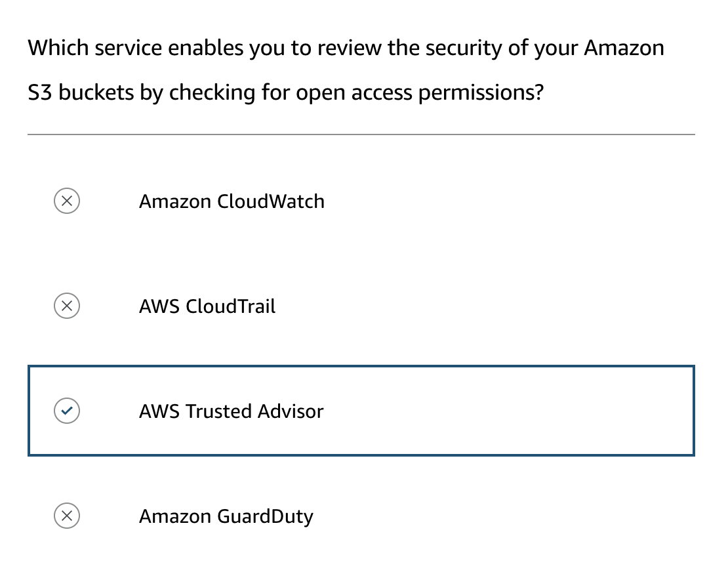Click the word "permissions?" ending the question
The width and height of the screenshot is (728, 576).
click(481, 93)
